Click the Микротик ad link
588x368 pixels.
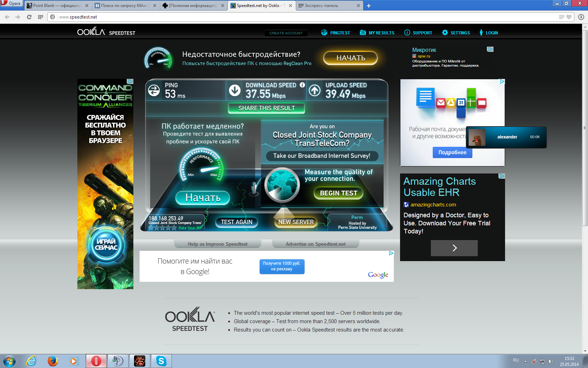pyautogui.click(x=424, y=50)
